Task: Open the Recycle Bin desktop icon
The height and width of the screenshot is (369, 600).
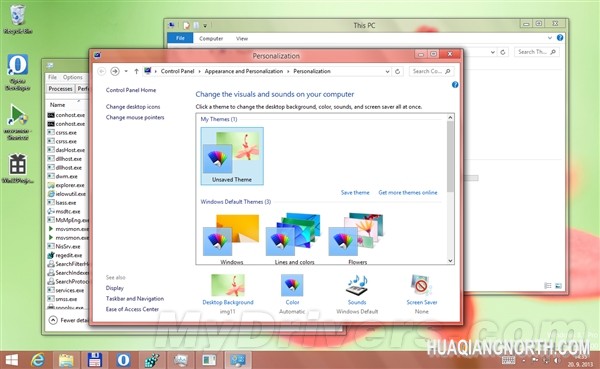Action: [18, 19]
